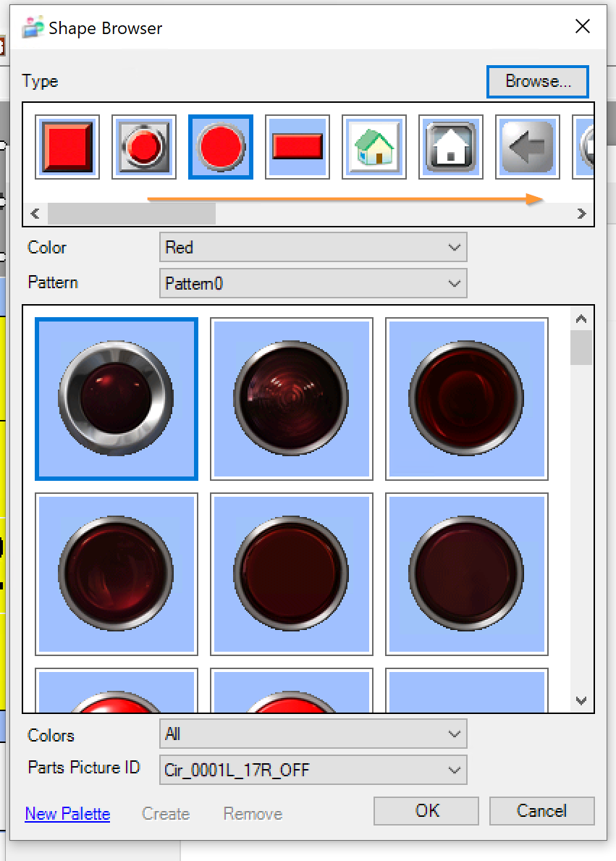Confirm selection with OK button
The image size is (616, 861).
pyautogui.click(x=426, y=811)
